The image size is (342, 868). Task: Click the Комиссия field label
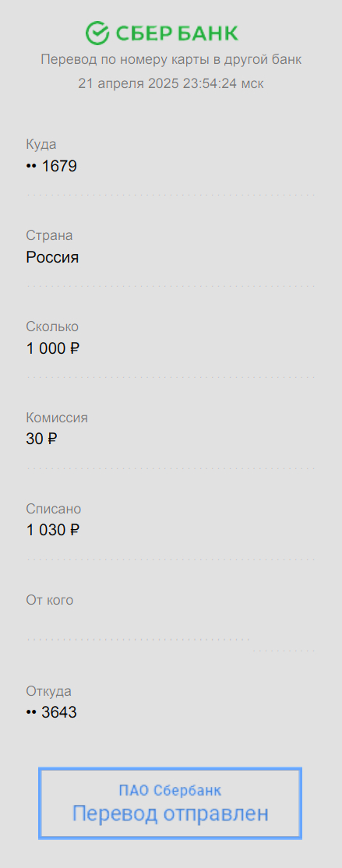[57, 418]
